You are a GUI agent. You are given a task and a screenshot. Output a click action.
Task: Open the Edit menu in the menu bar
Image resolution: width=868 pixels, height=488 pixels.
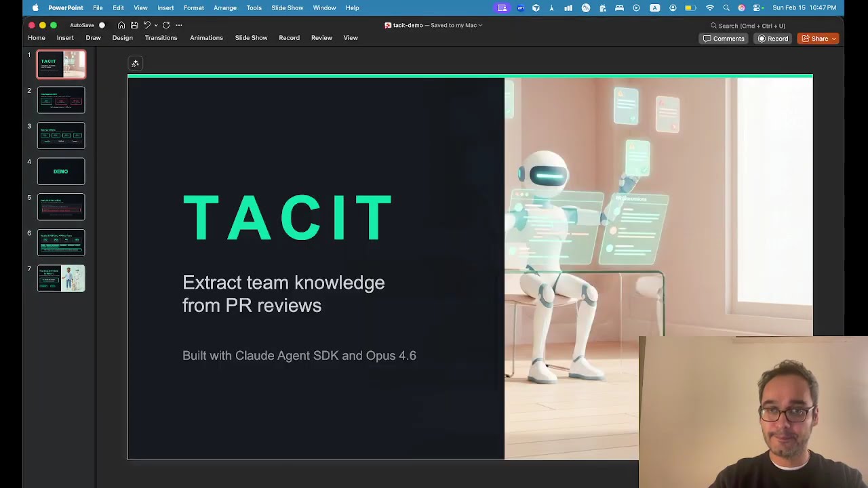pos(118,8)
